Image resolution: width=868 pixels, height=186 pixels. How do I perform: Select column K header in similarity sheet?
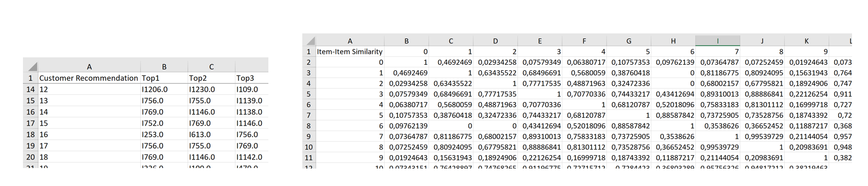pyautogui.click(x=807, y=41)
